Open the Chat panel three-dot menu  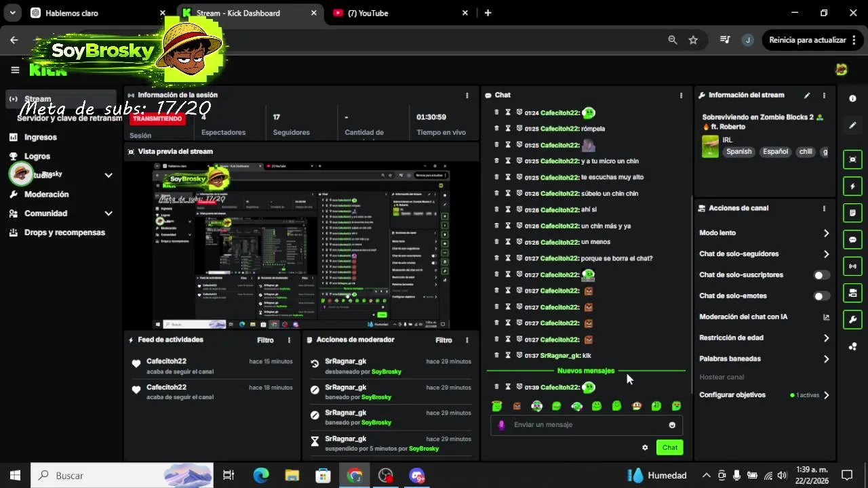tap(682, 96)
